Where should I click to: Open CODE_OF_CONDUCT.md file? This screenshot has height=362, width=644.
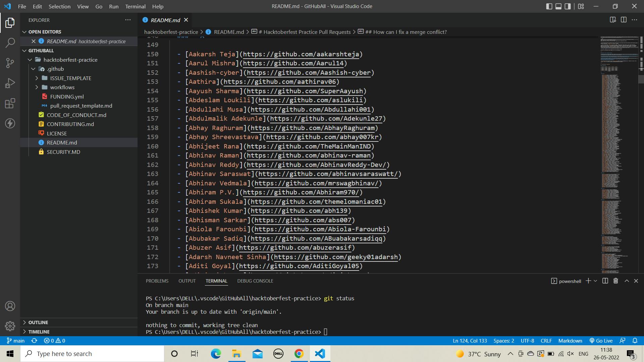[79, 115]
